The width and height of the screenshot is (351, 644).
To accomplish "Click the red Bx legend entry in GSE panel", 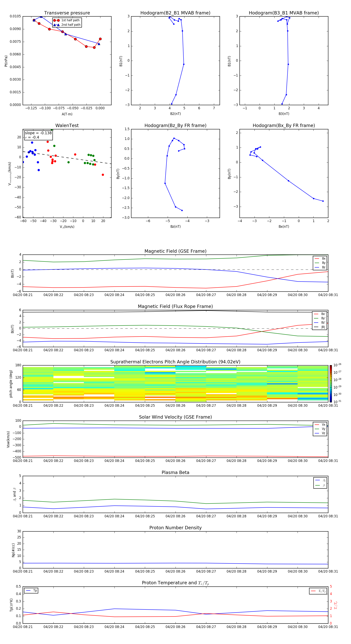I will (x=320, y=259).
